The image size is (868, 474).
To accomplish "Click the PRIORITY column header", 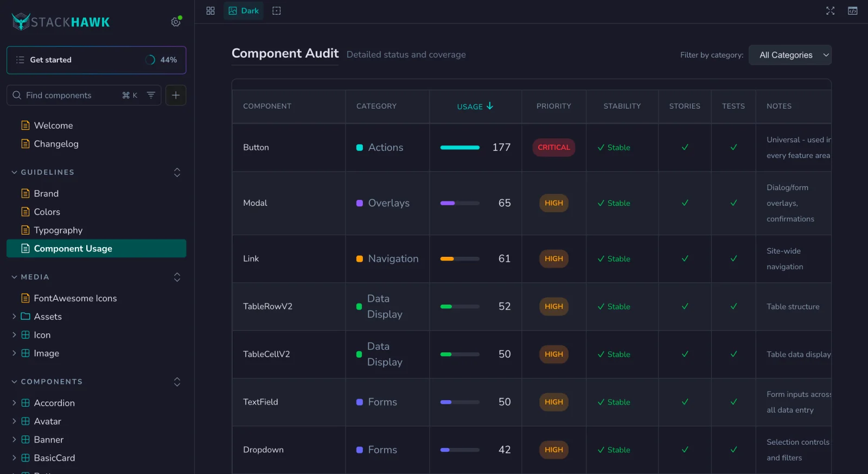I will coord(554,106).
